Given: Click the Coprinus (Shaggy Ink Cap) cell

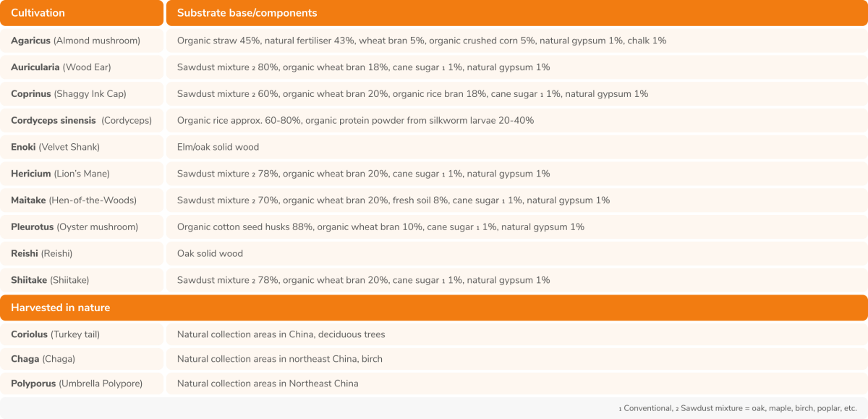Looking at the screenshot, I should [x=68, y=94].
